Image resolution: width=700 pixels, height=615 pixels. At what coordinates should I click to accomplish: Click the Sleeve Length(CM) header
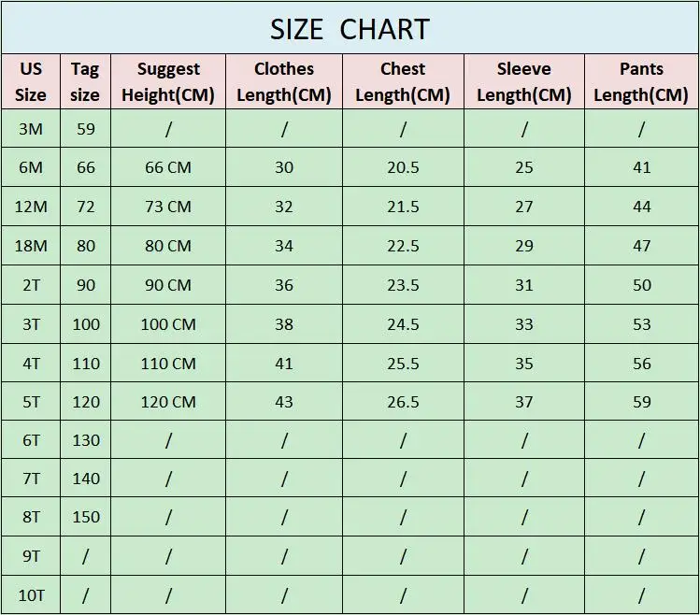pos(524,81)
